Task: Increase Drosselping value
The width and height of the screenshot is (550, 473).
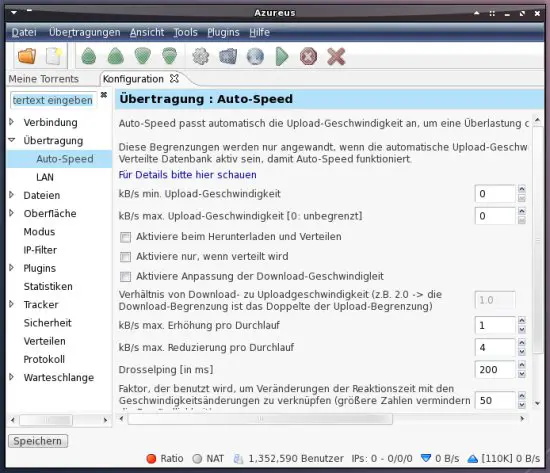Action: pyautogui.click(x=522, y=365)
